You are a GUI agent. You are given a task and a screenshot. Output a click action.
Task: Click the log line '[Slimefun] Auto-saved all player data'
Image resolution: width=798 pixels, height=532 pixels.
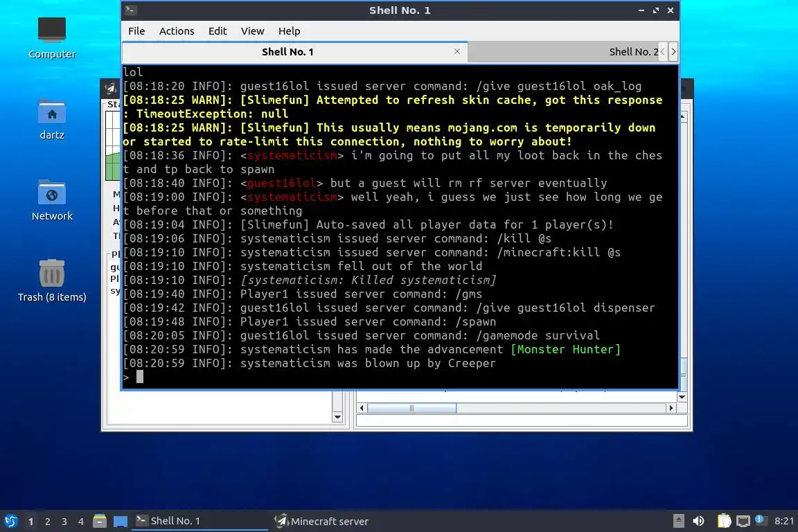click(x=368, y=224)
